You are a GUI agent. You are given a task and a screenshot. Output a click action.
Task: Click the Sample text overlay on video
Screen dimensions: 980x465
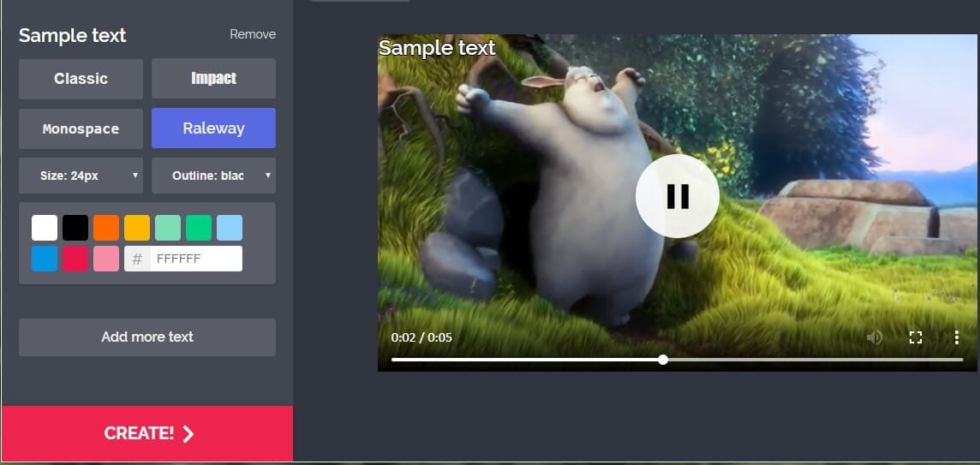[x=437, y=48]
